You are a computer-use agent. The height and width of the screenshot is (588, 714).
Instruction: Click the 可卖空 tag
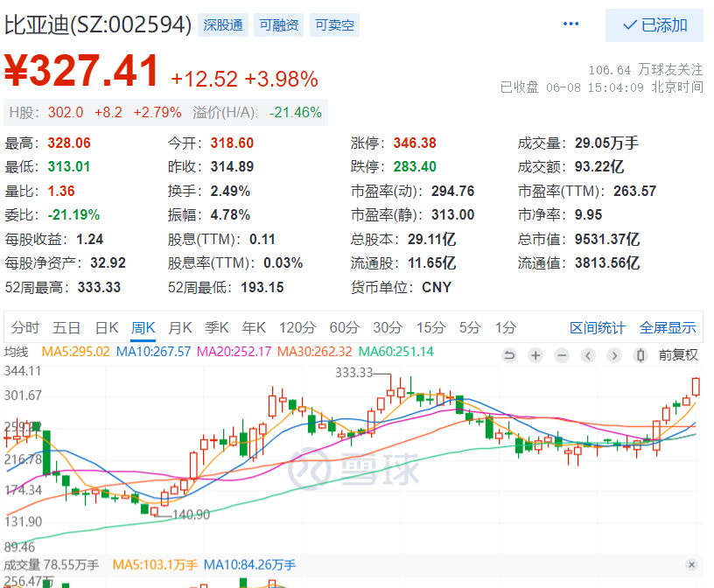click(x=335, y=25)
